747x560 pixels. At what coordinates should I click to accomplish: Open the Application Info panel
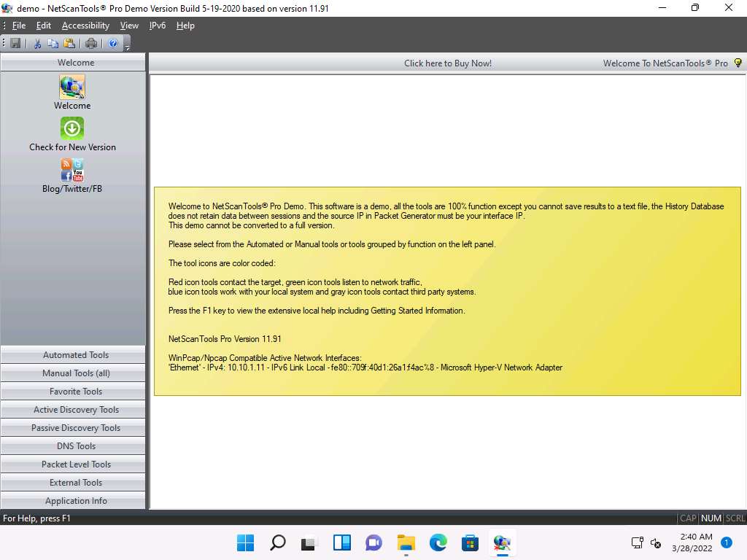[75, 501]
